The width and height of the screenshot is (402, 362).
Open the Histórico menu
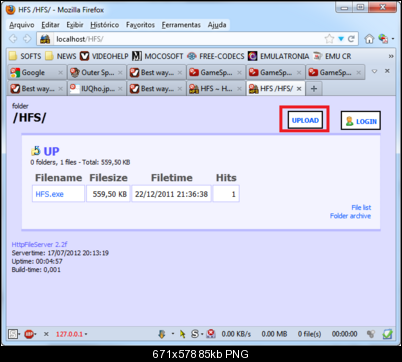click(x=105, y=25)
